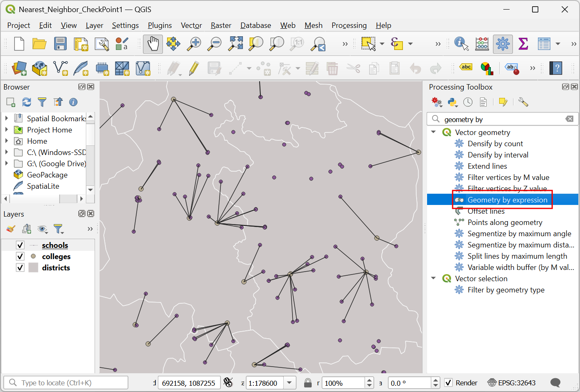580x392 pixels.
Task: Open Python console icon in Processing Toolbox
Action: (452, 102)
